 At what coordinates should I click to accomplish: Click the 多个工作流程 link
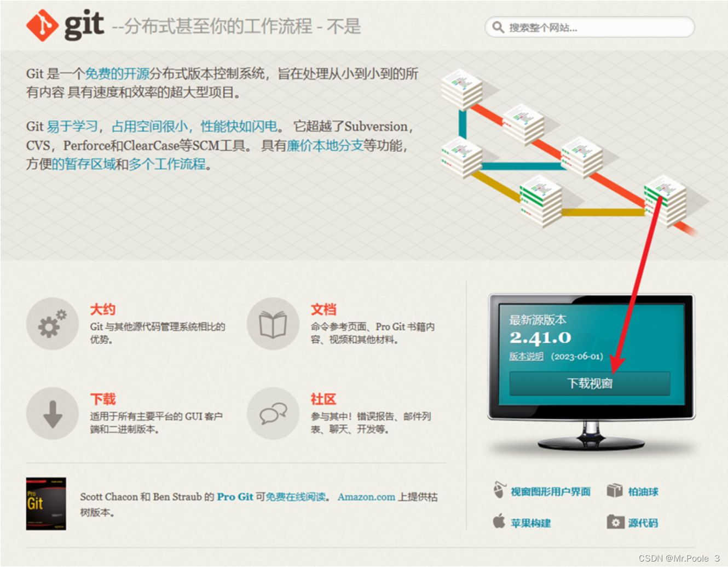(x=167, y=164)
